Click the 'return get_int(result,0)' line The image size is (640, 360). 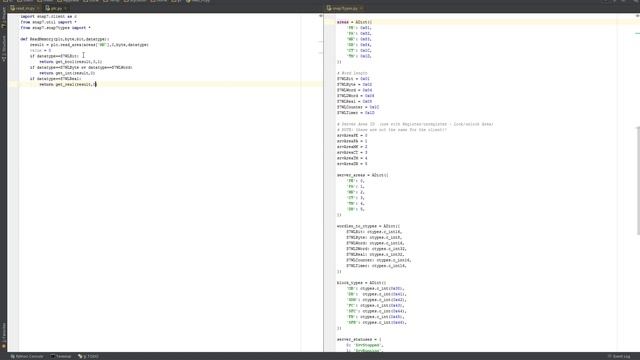click(x=67, y=73)
